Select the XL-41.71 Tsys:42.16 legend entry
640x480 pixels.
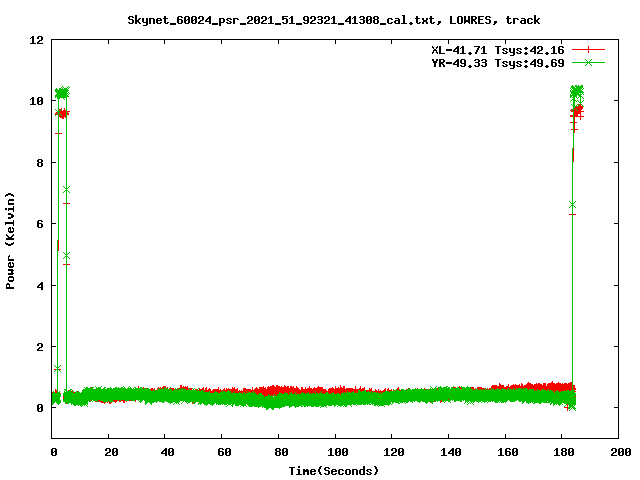(498, 50)
